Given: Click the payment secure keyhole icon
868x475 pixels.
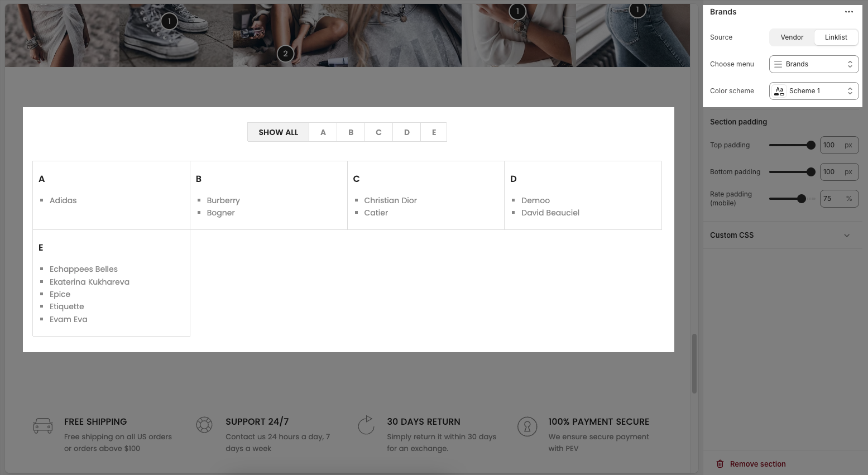Looking at the screenshot, I should [x=527, y=426].
